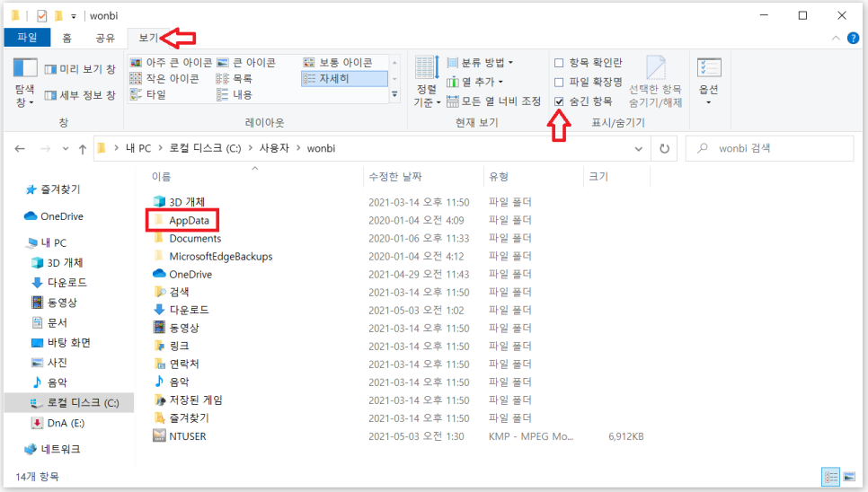Viewport: 868px width, 492px height.
Task: Select OneDrive in the navigation pane
Action: pyautogui.click(x=54, y=216)
